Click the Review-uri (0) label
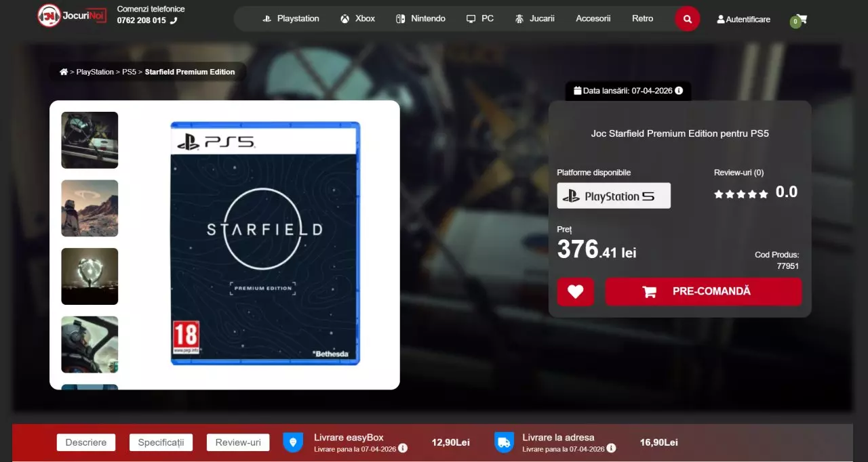868x462 pixels. (x=738, y=173)
